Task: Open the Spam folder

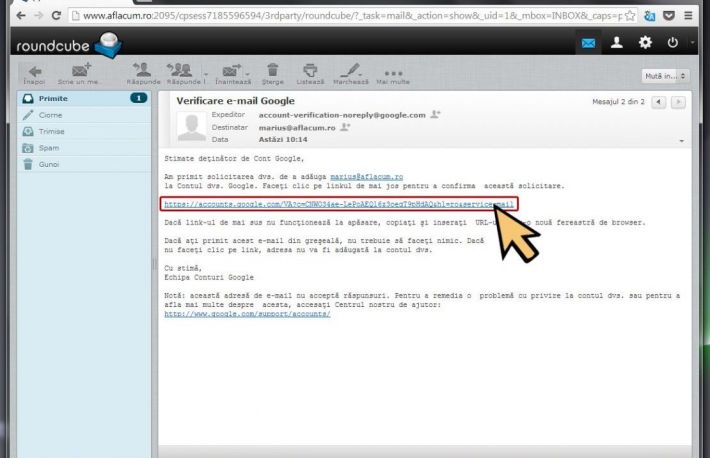Action: click(x=49, y=147)
